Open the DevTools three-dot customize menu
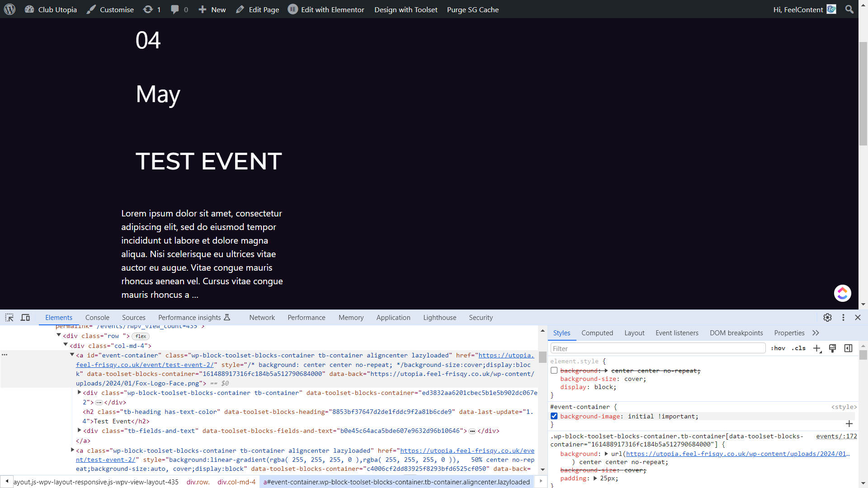 pos(843,318)
